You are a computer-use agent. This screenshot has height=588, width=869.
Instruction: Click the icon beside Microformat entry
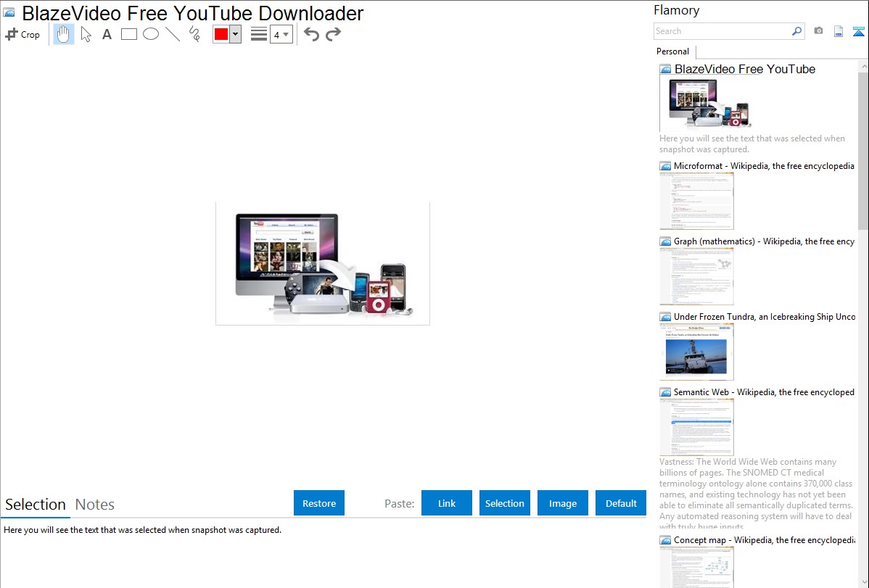point(665,166)
